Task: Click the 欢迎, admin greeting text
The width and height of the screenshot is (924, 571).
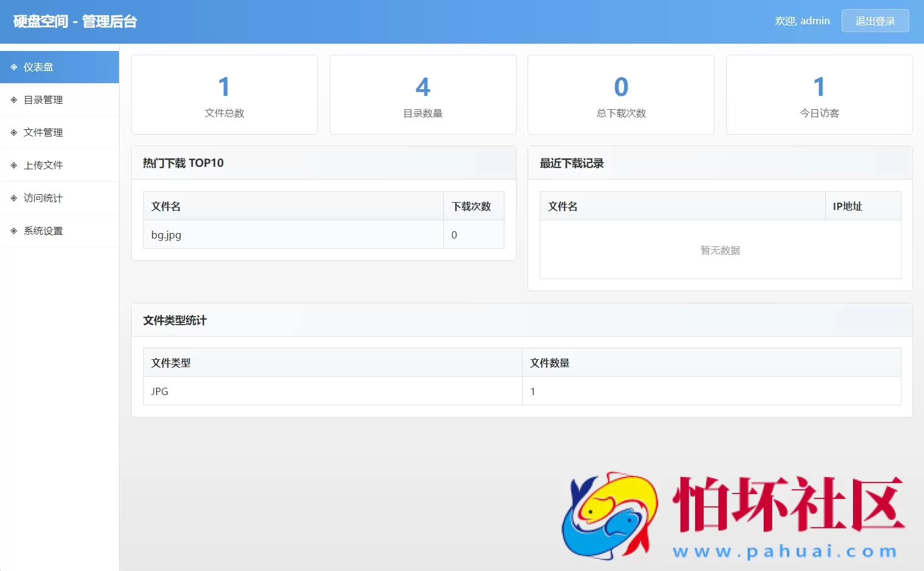Action: pyautogui.click(x=802, y=20)
